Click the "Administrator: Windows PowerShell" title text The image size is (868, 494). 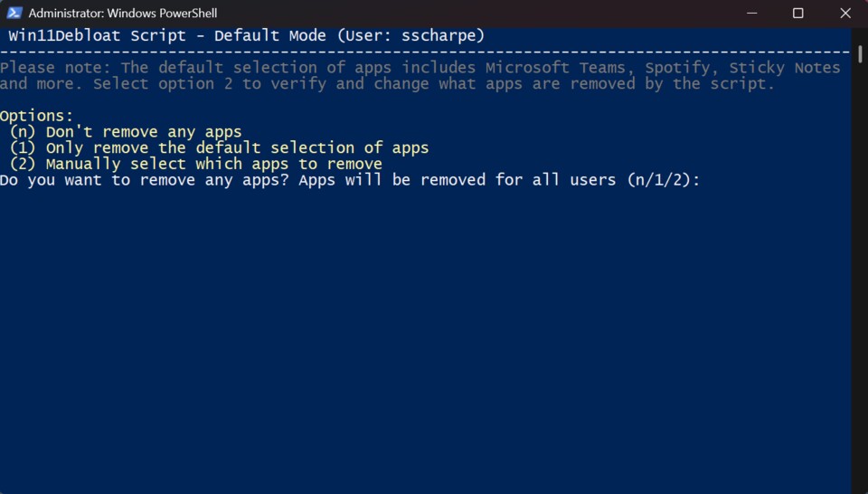[123, 14]
